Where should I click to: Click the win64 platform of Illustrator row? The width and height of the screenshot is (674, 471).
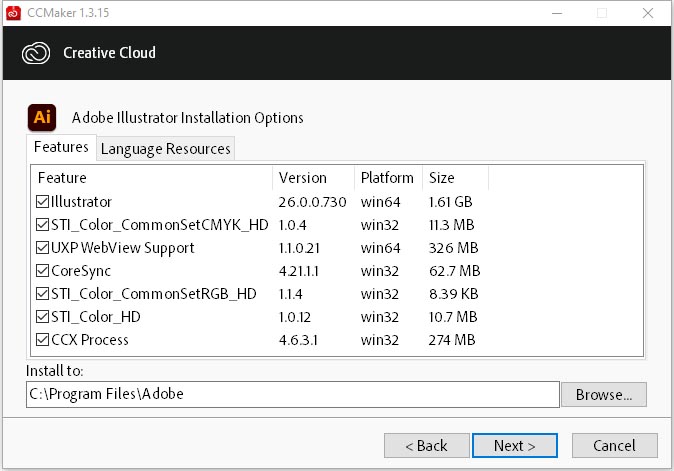pyautogui.click(x=380, y=202)
